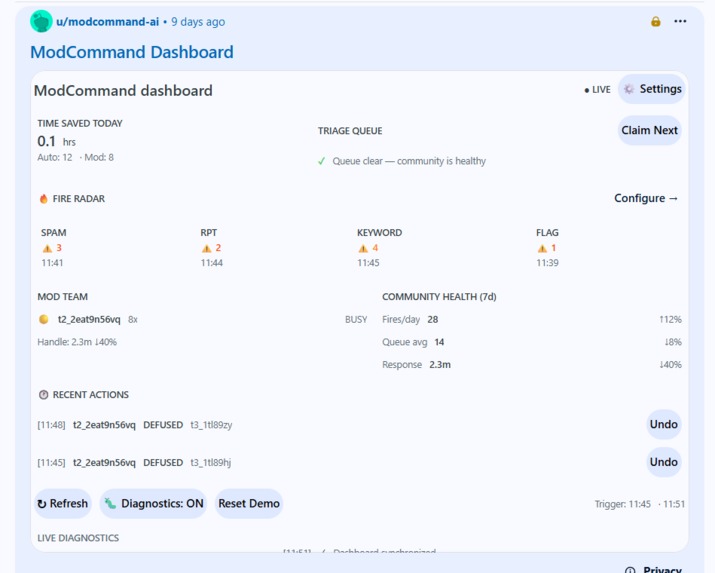Click the RPT timestamp 11:44
The image size is (715, 573).
point(212,263)
